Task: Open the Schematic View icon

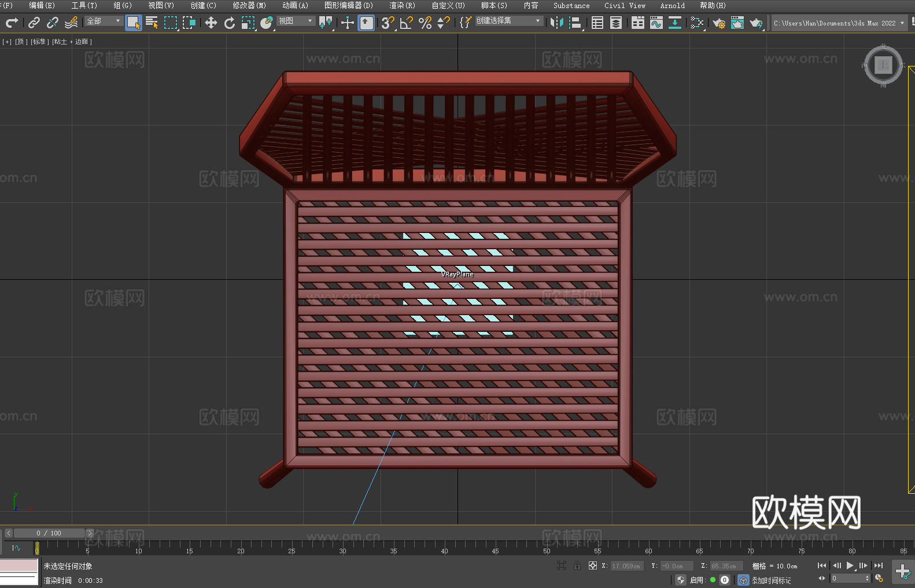Action: click(697, 23)
